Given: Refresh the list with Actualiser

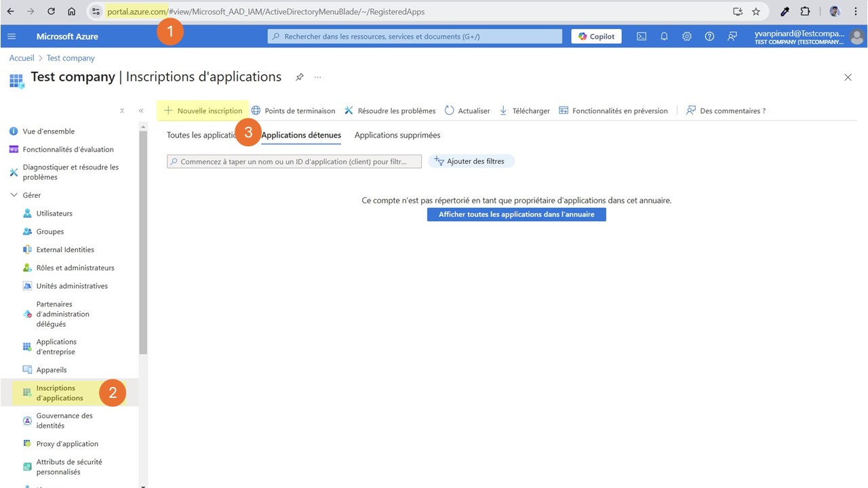Looking at the screenshot, I should [467, 110].
